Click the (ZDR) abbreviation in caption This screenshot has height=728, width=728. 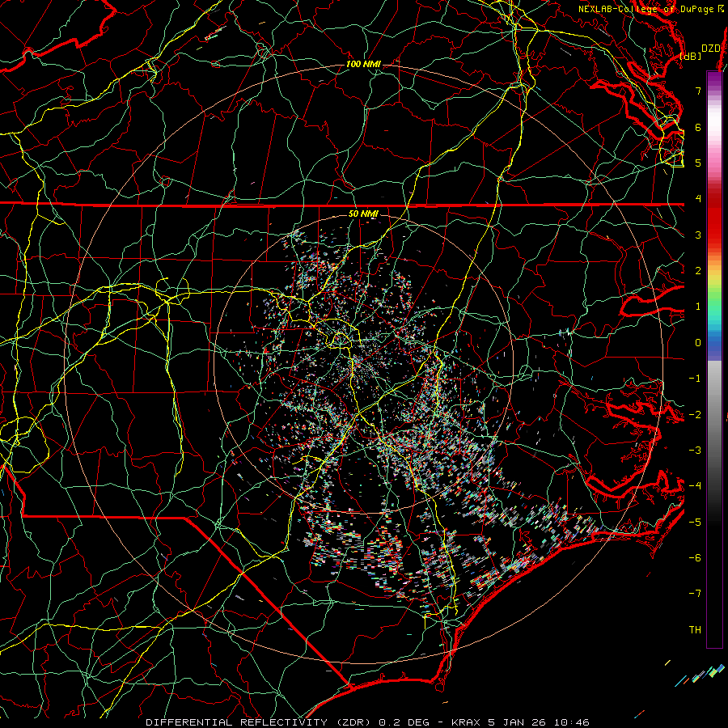tap(353, 722)
